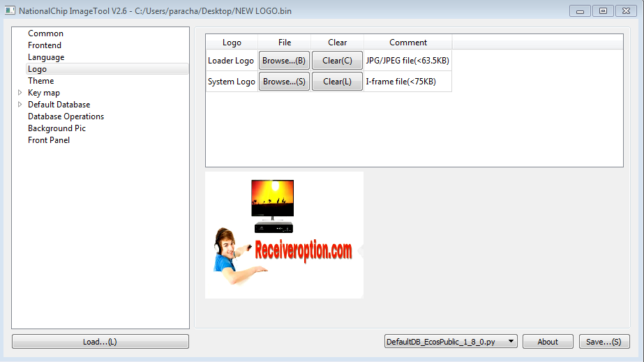Select the Key map item
The width and height of the screenshot is (644, 362).
[43, 93]
